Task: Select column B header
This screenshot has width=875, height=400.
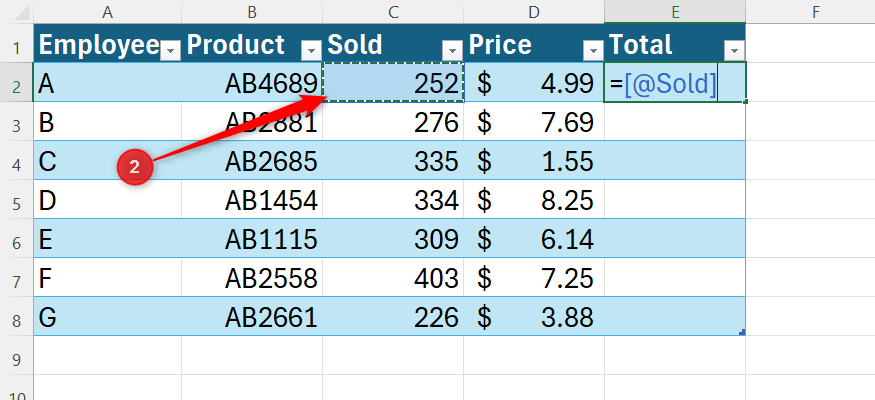Action: 252,12
